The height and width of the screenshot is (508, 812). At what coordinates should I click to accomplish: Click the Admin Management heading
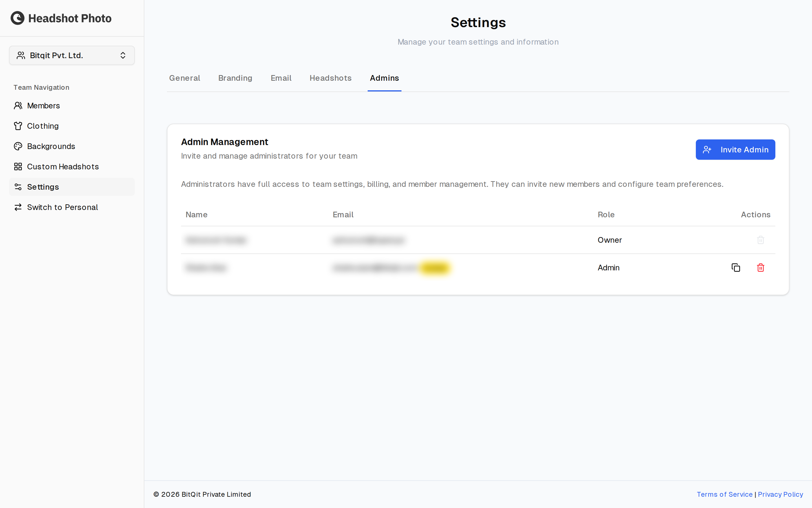click(224, 142)
